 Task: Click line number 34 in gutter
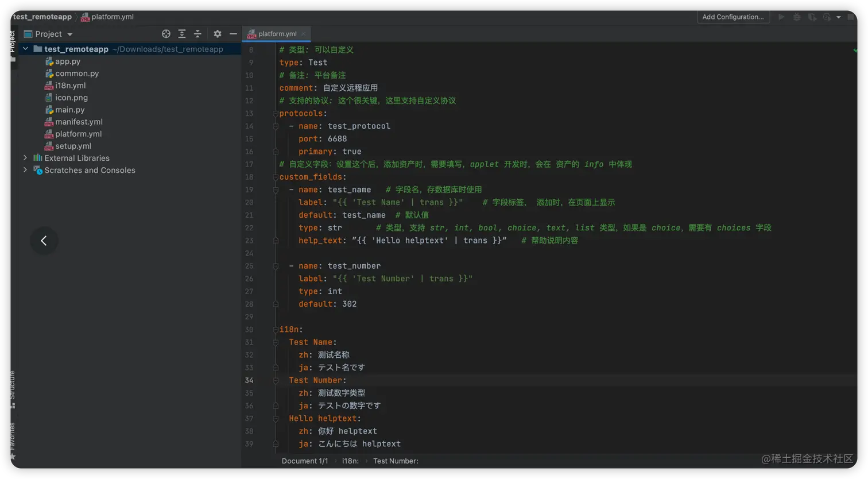click(249, 380)
